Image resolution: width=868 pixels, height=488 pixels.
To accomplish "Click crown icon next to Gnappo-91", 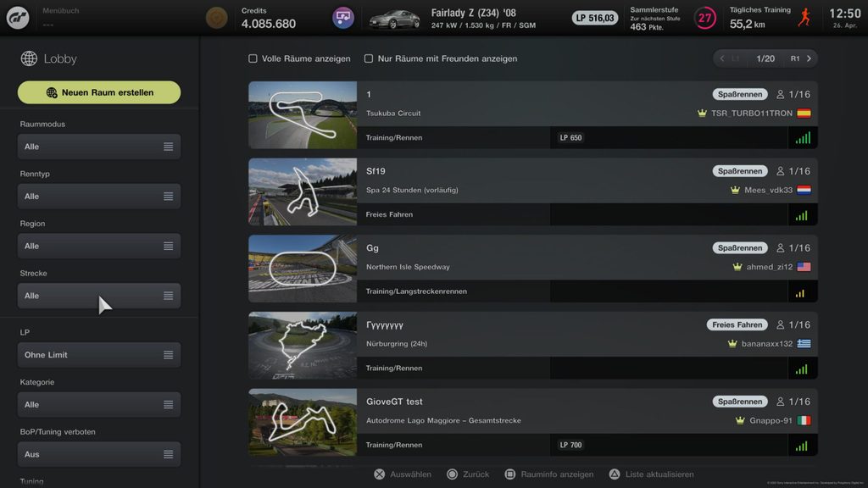I will pos(740,420).
